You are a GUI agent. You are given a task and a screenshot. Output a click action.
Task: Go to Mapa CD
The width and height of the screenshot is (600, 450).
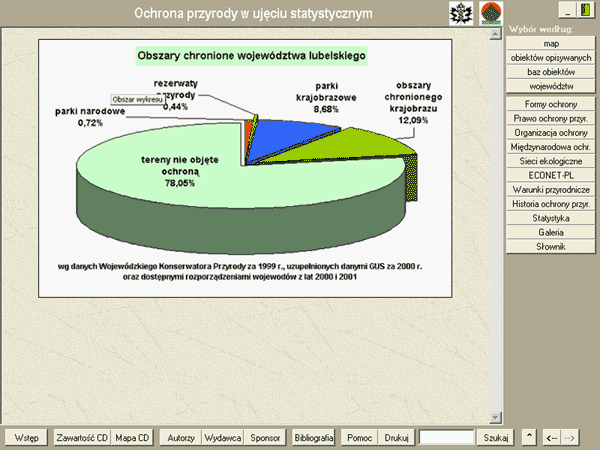[132, 438]
